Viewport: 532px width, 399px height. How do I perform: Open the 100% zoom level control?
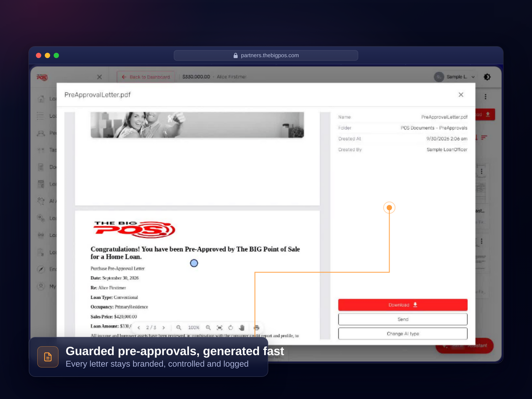tap(194, 328)
